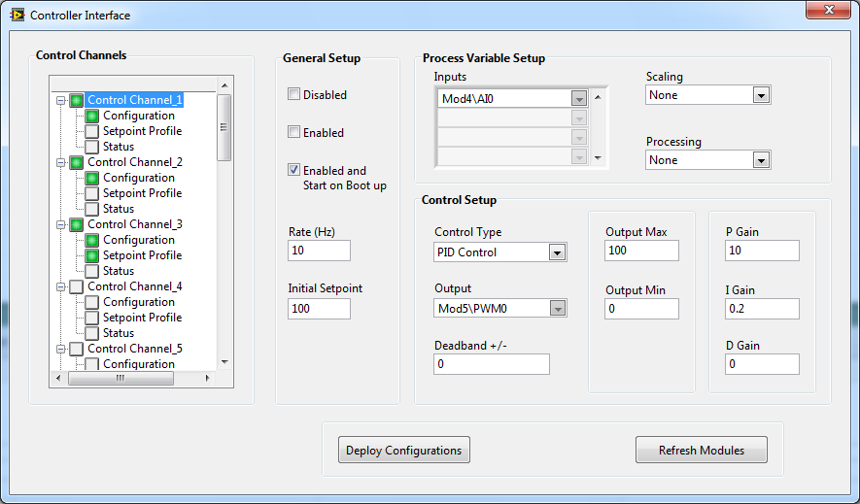Collapse the Control Channel_1 tree node
This screenshot has height=504, width=860.
coord(61,101)
